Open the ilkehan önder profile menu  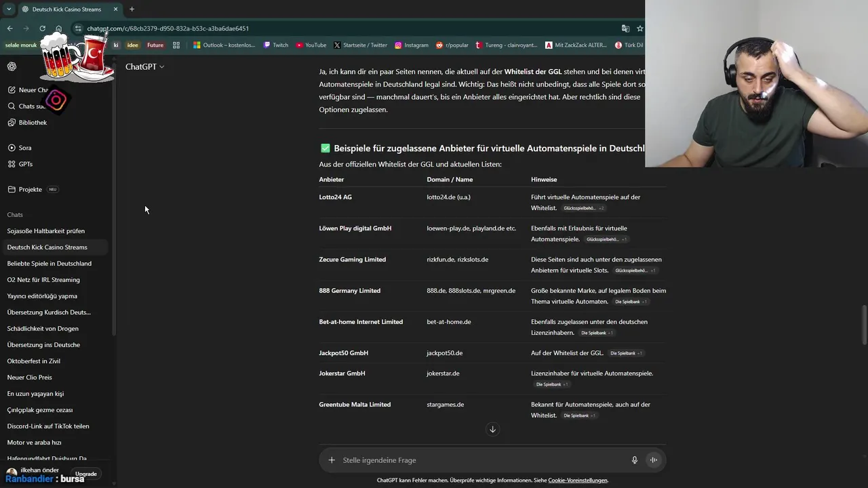tap(34, 472)
